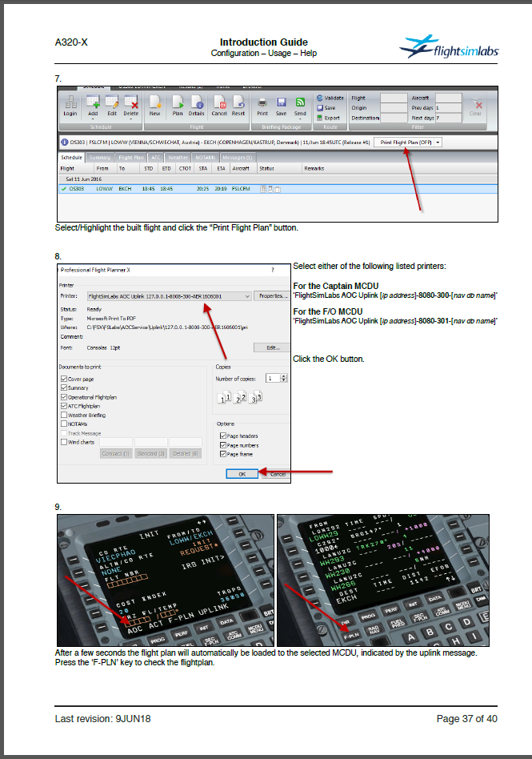The width and height of the screenshot is (532, 759).
Task: Increase the number of copies spinner
Action: point(286,375)
